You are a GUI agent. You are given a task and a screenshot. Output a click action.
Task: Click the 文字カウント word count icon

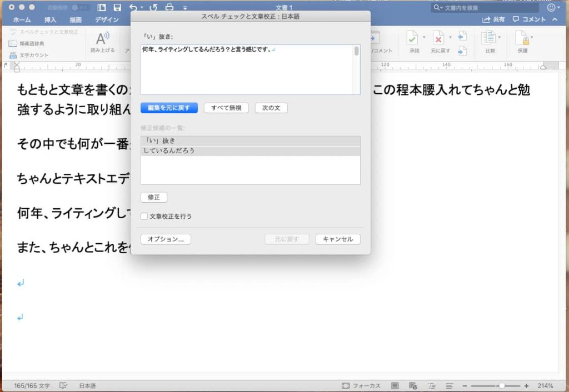[x=13, y=55]
